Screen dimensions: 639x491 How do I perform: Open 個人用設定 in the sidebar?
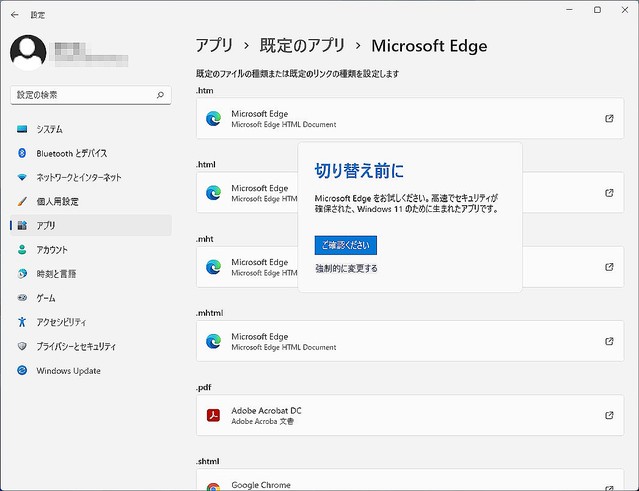[x=90, y=201]
